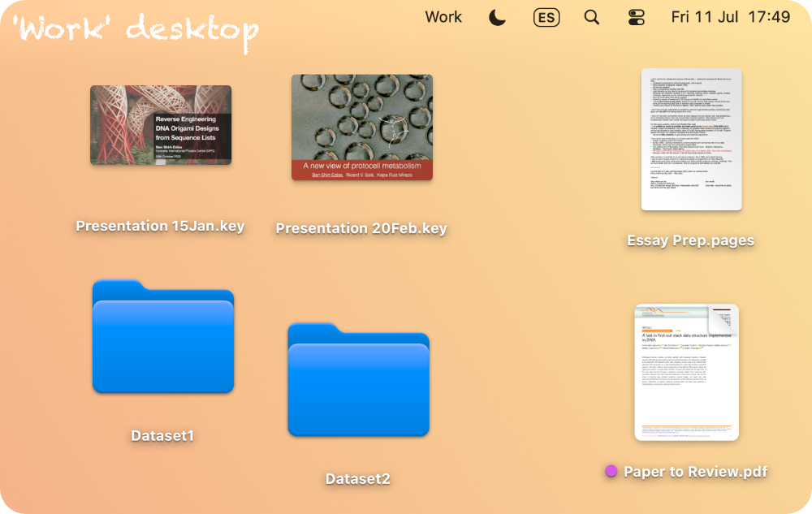Image resolution: width=812 pixels, height=514 pixels.
Task: Select the Dataset1 folder icon
Action: click(163, 336)
